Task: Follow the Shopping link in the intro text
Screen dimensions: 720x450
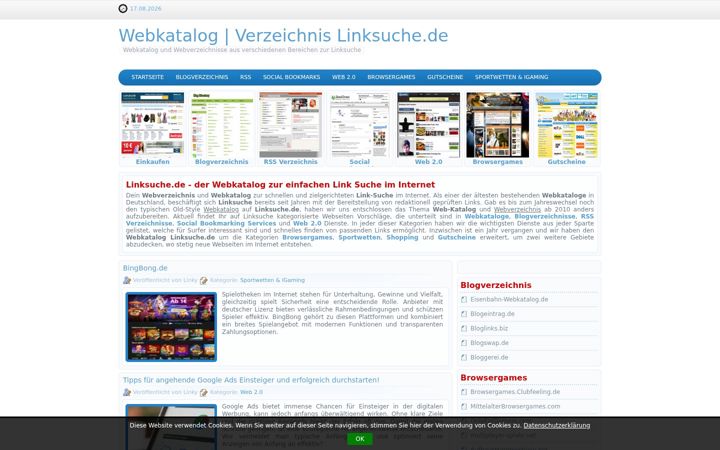Action: point(402,237)
